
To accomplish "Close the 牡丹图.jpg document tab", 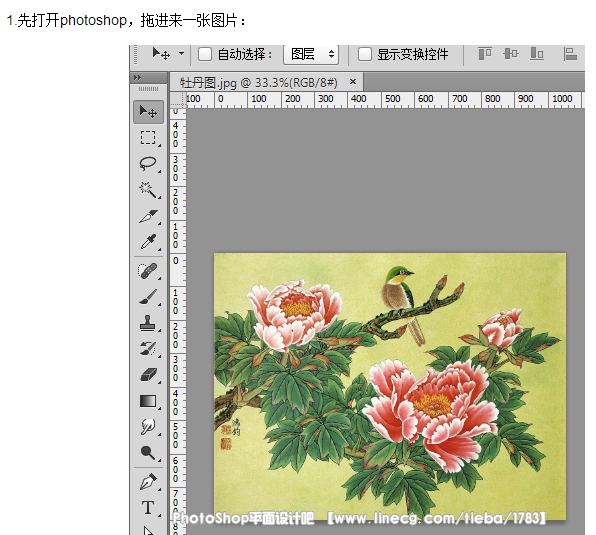I will [x=353, y=81].
